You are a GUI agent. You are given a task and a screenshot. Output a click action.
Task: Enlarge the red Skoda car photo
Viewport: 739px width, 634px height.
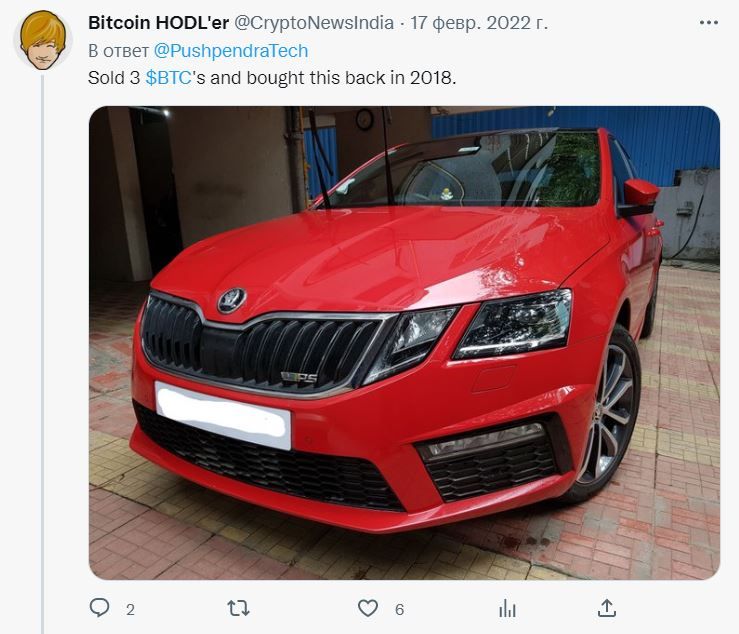[404, 343]
